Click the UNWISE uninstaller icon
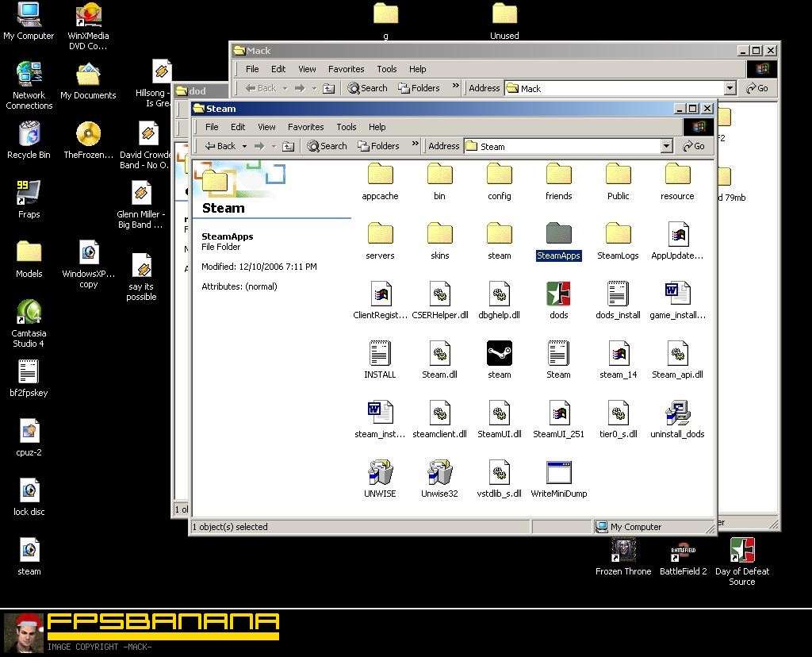 coord(380,473)
